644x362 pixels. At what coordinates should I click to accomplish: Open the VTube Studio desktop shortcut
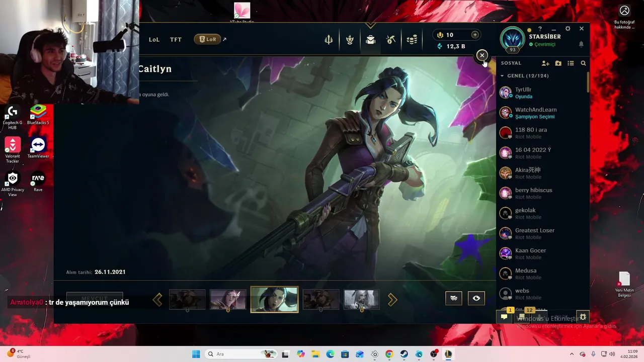242,13
